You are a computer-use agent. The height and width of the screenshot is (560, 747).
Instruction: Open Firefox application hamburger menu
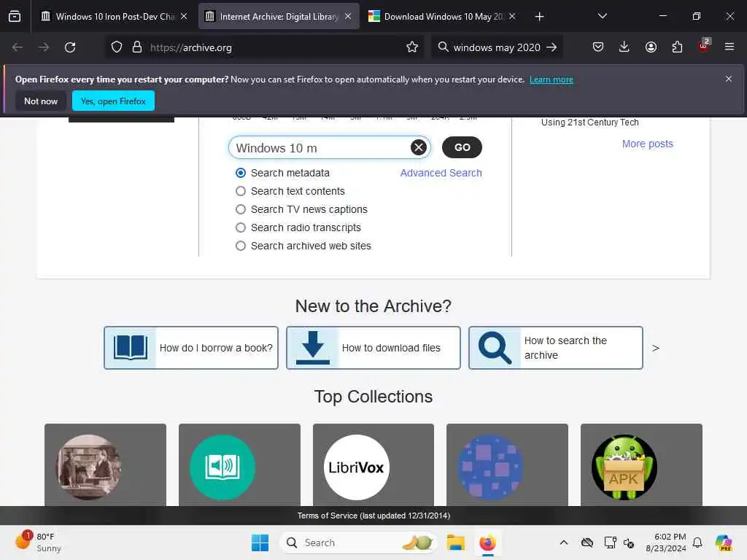tap(729, 47)
